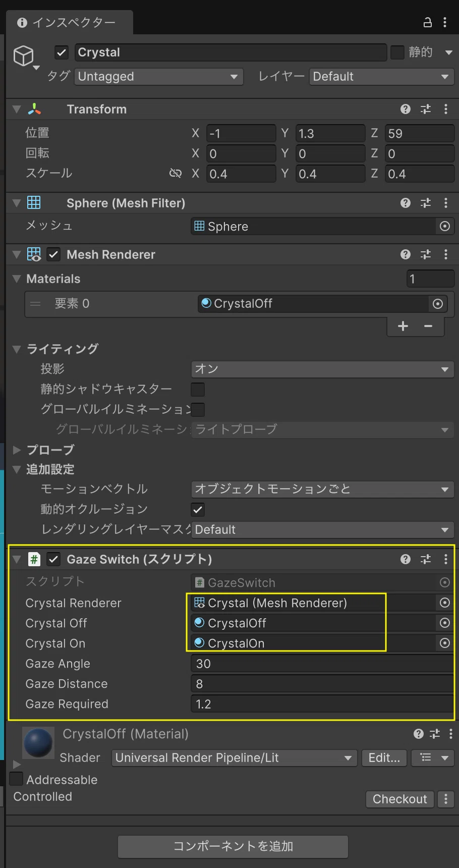Open the Layer dropdown showing Default

pyautogui.click(x=382, y=77)
